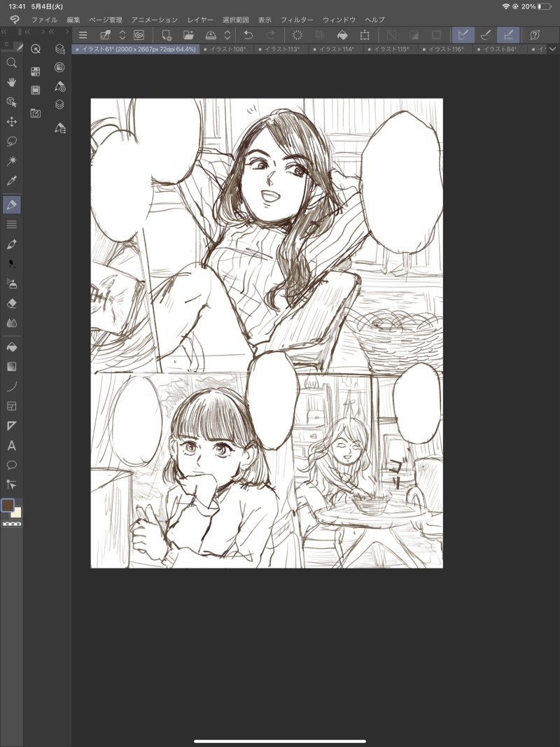Open the 編集 menu

click(x=73, y=20)
